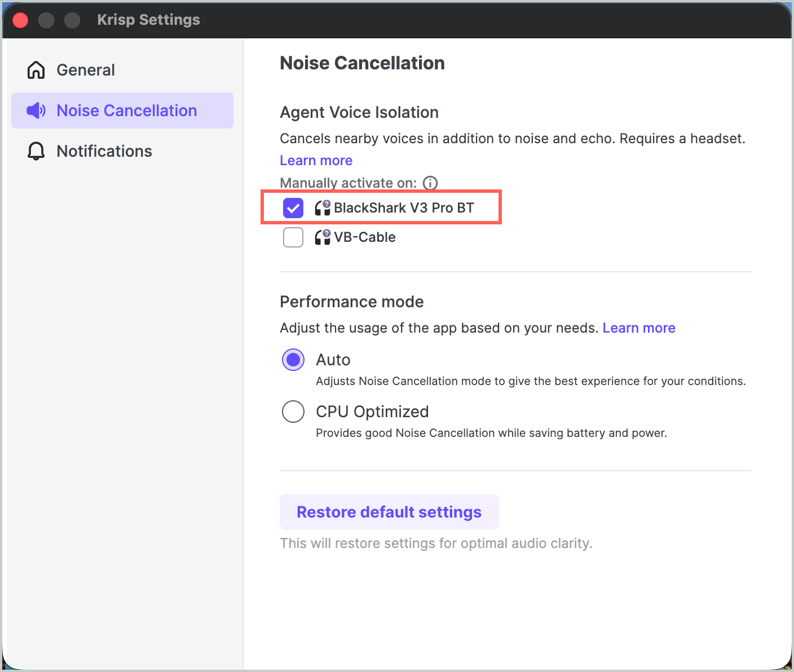The image size is (794, 672).
Task: Select the CPU Optimized radio button
Action: [x=293, y=412]
